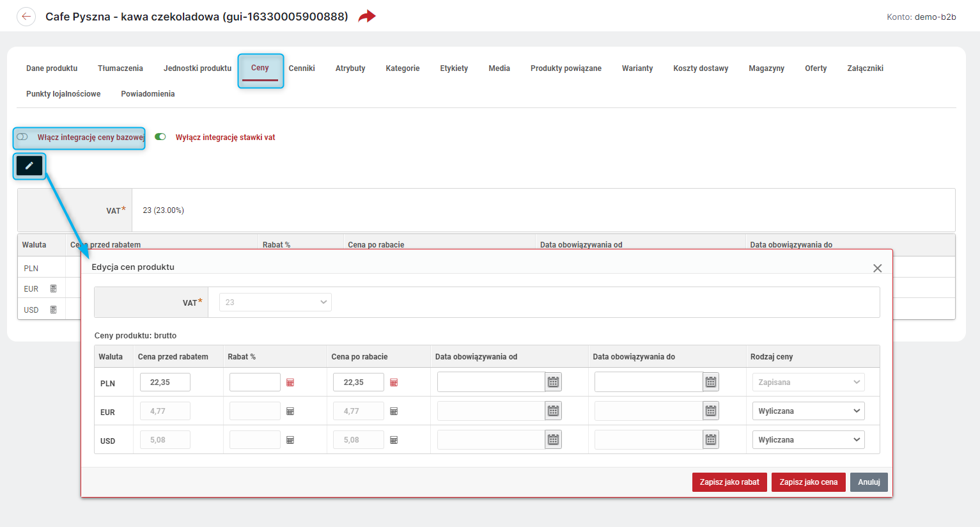Click USD Data obowiązywania do input
Image resolution: width=980 pixels, height=527 pixels.
(649, 439)
